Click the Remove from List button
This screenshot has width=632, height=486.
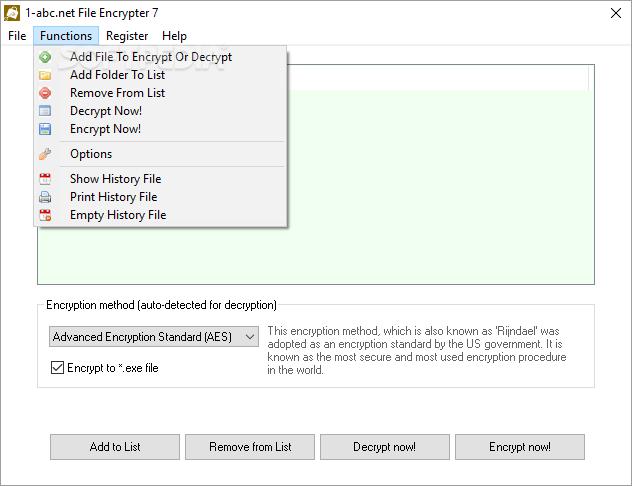tap(250, 447)
